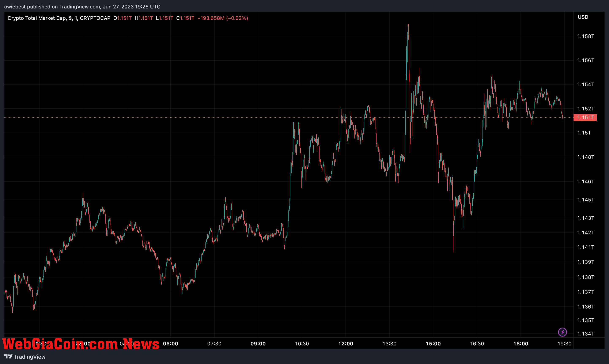Click the 12:00 time axis label
This screenshot has height=364, width=609.
coord(346,344)
